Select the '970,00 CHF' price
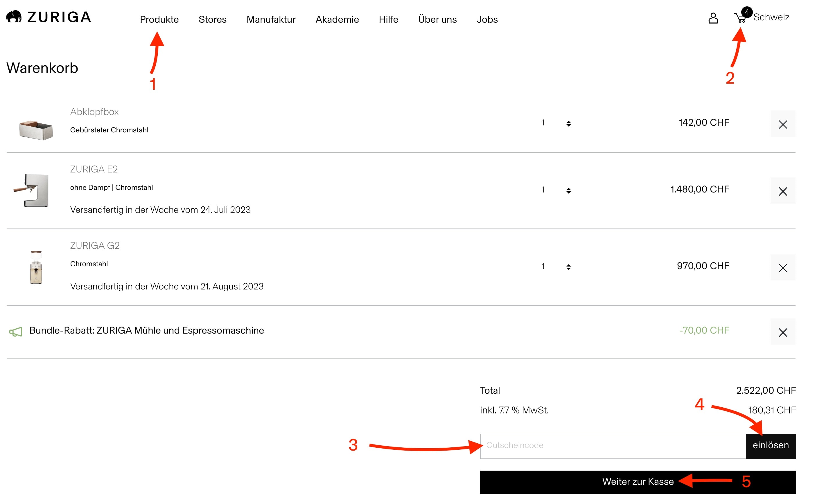The image size is (815, 504). [x=703, y=266]
